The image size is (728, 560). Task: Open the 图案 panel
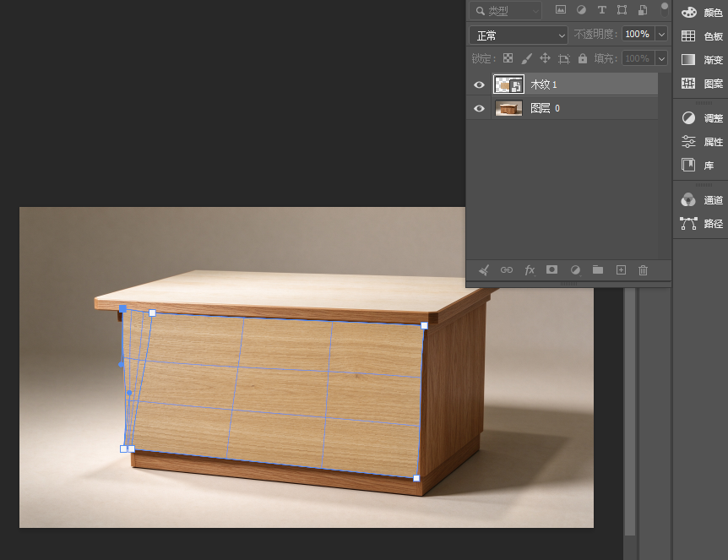click(702, 84)
